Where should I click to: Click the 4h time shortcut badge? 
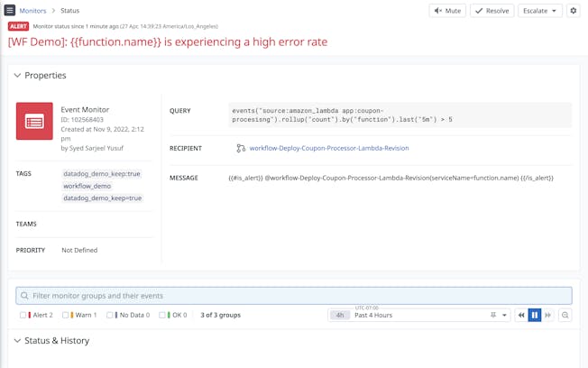(x=340, y=315)
